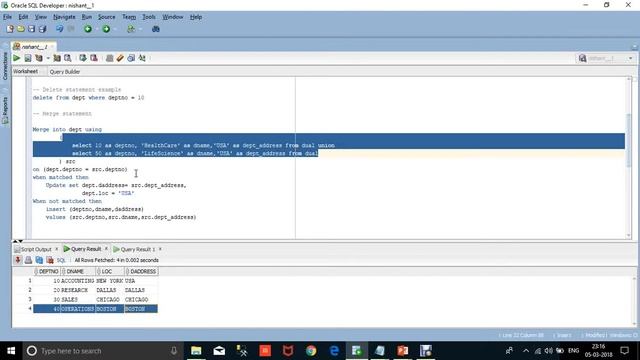Sort by the DNAME column header

click(78, 271)
